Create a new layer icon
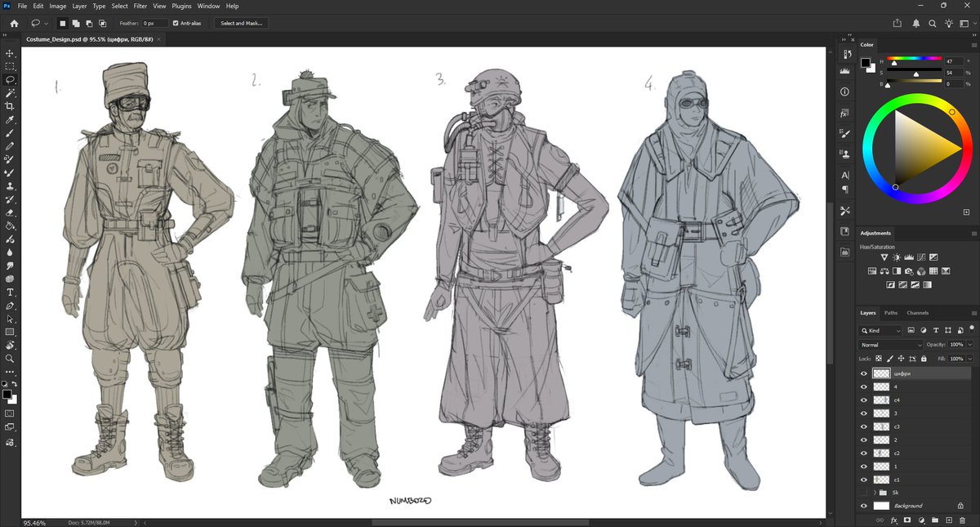This screenshot has width=980, height=527. [x=948, y=520]
